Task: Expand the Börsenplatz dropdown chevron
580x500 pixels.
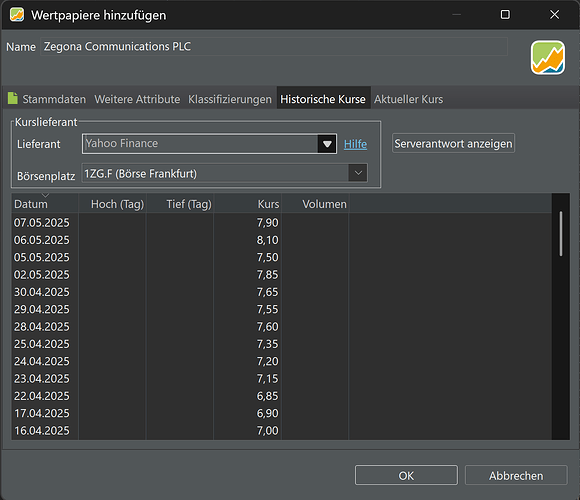Action: pyautogui.click(x=358, y=173)
